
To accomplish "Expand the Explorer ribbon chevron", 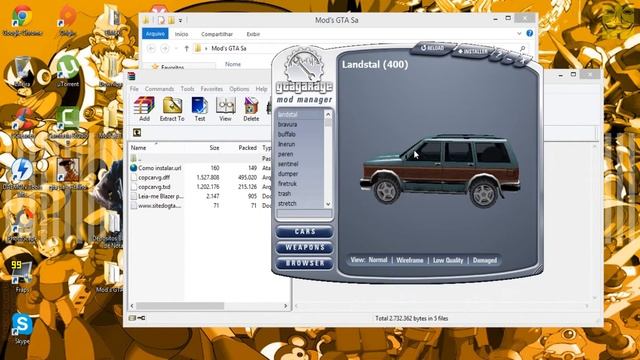I will 519,34.
